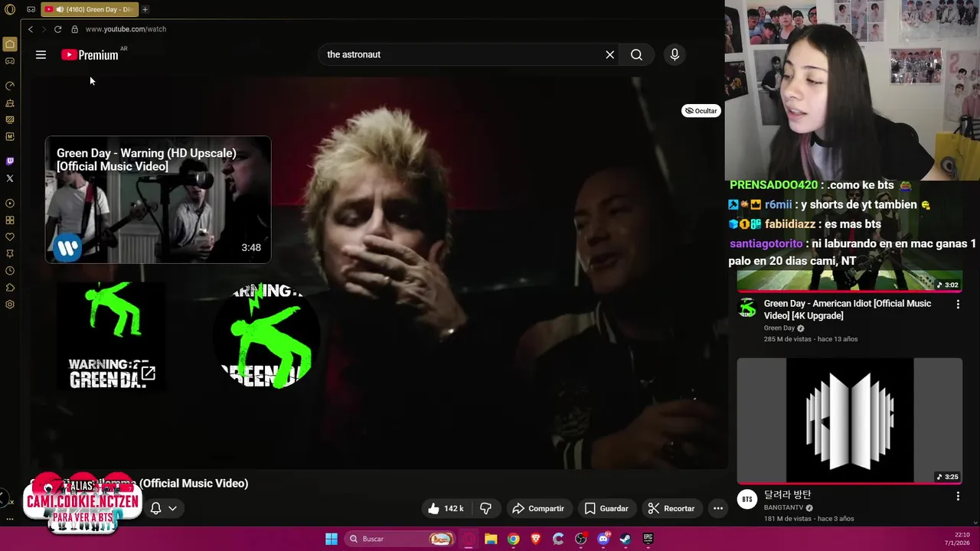Run search with the magnifying glass button
This screenshot has width=980, height=551.
[636, 54]
